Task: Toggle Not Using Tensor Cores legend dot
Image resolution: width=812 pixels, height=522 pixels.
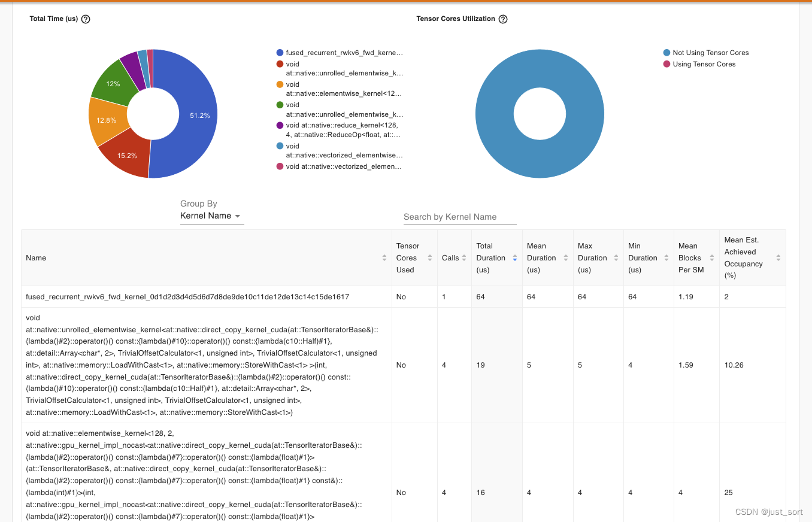Action: pyautogui.click(x=666, y=53)
